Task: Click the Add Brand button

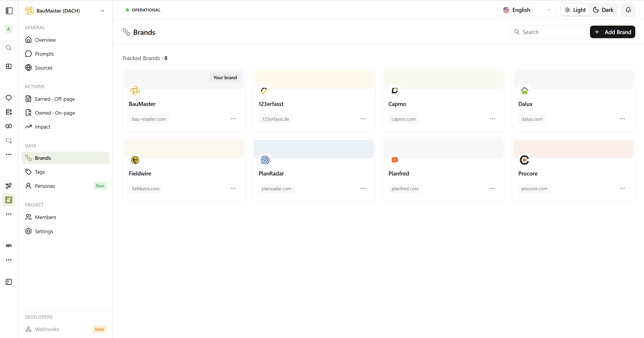Action: [x=612, y=32]
